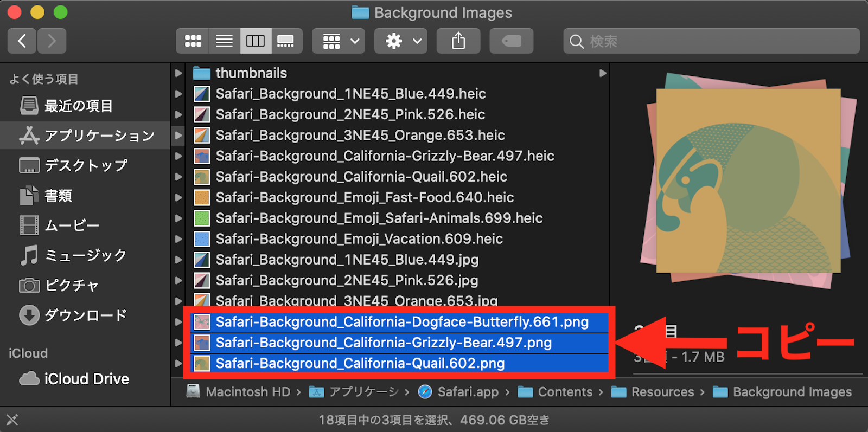Viewport: 868px width, 432px height.
Task: Click the California-Grizzly-Bear.497.heic file icon
Action: pos(202,156)
